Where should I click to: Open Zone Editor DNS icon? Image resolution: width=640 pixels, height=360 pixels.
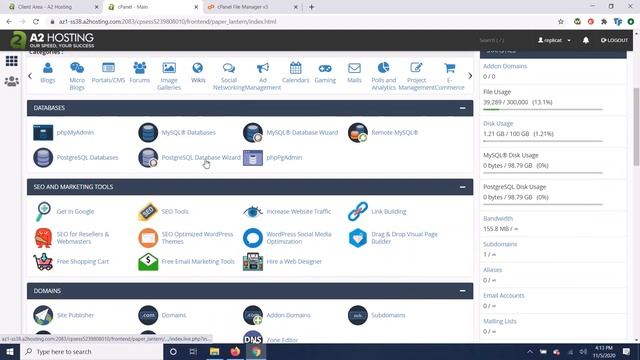coord(253,338)
